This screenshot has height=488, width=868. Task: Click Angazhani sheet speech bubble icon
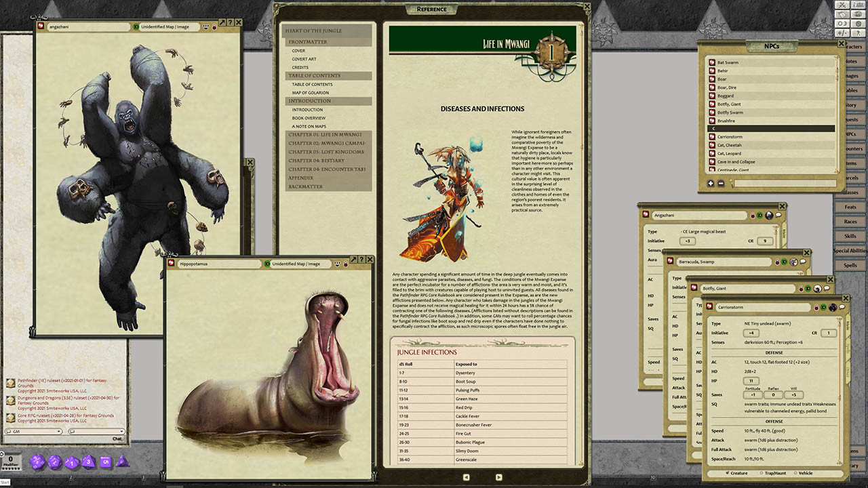[778, 215]
